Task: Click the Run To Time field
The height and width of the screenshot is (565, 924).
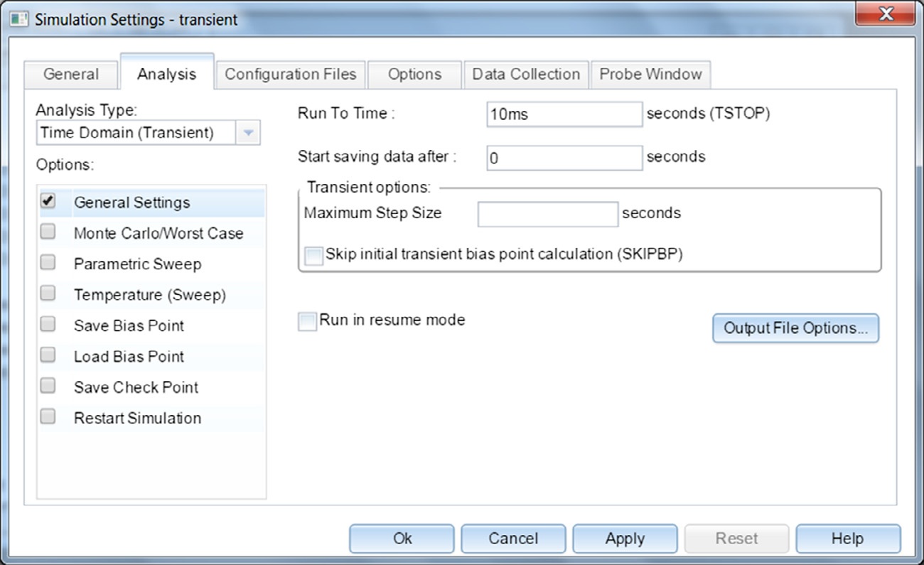Action: pyautogui.click(x=564, y=114)
